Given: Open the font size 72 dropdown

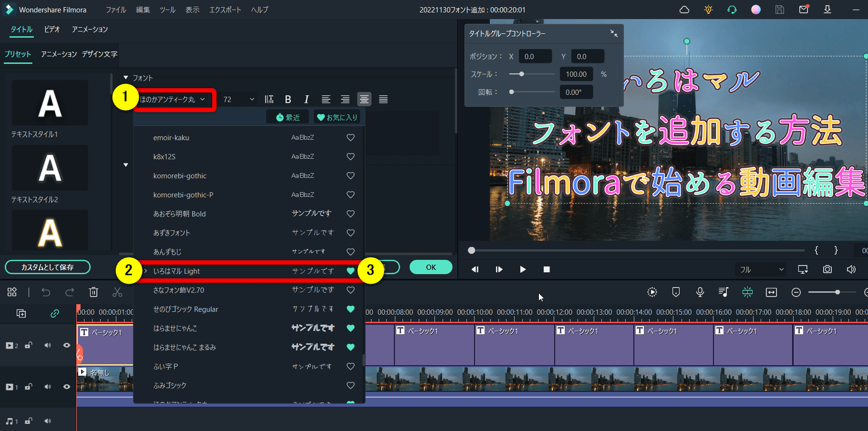Looking at the screenshot, I should [x=238, y=99].
